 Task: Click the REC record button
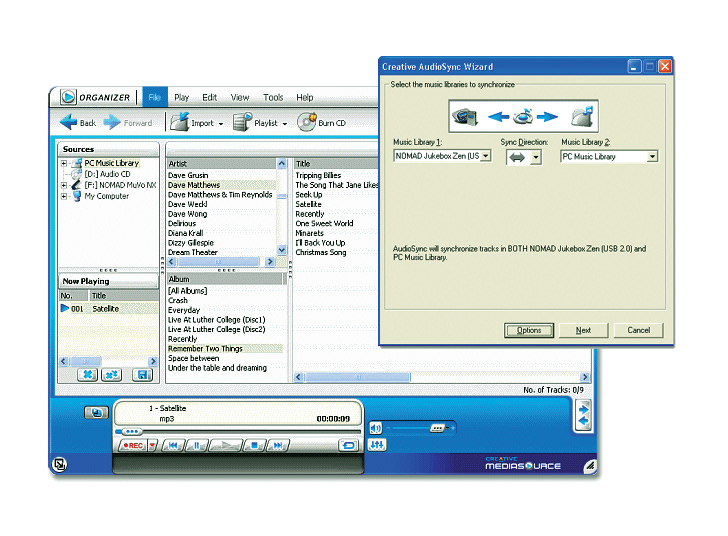tap(132, 445)
